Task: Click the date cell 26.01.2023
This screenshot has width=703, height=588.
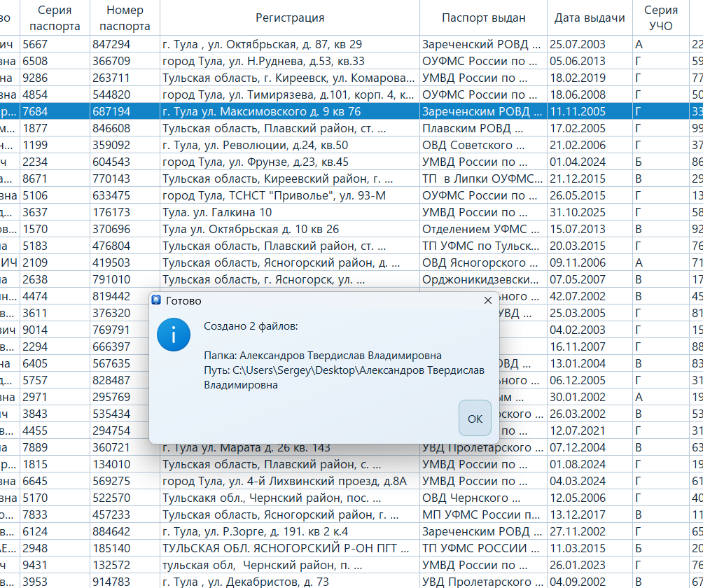Action: point(590,565)
